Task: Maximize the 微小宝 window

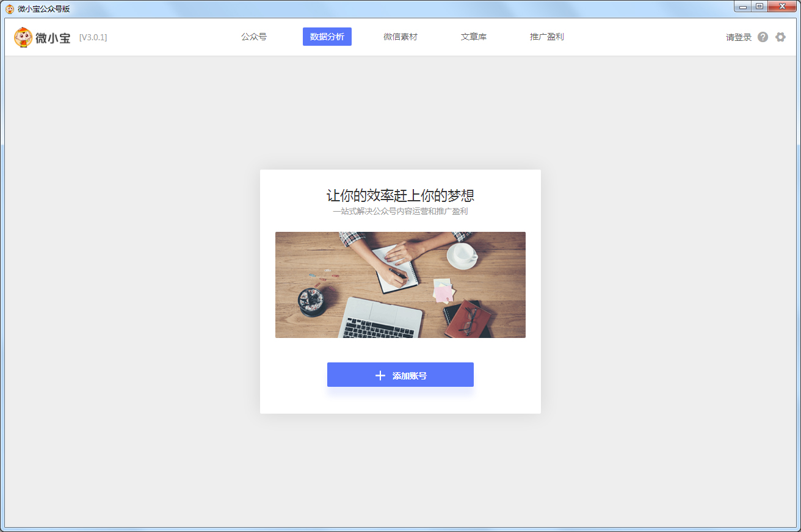Action: 759,6
